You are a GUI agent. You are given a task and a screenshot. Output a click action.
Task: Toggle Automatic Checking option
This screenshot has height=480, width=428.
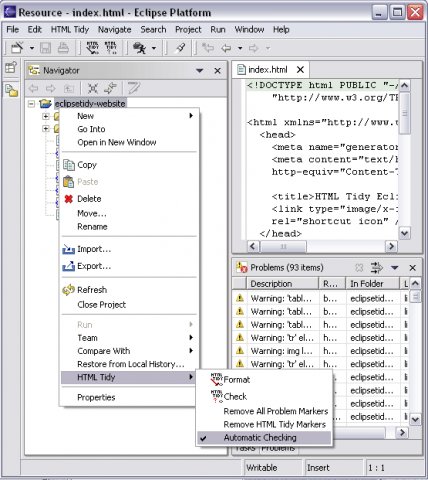[x=264, y=438]
